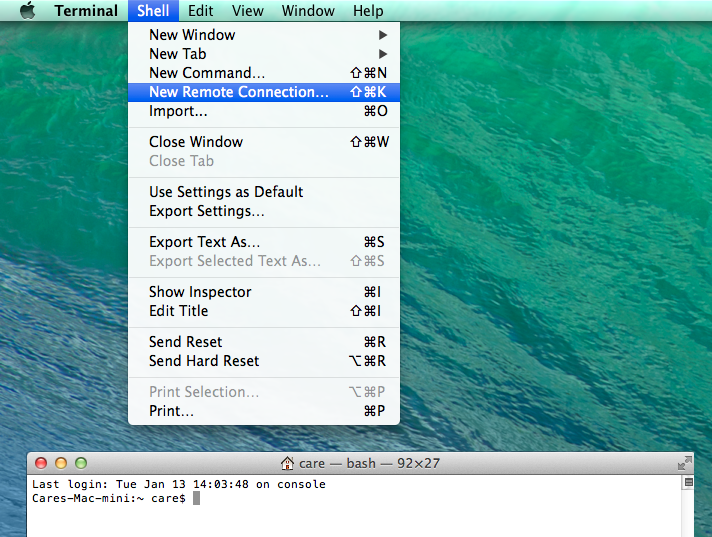Click the scrollback marker icon at scrollbar top
Viewport: 712px width, 537px height.
click(x=689, y=483)
